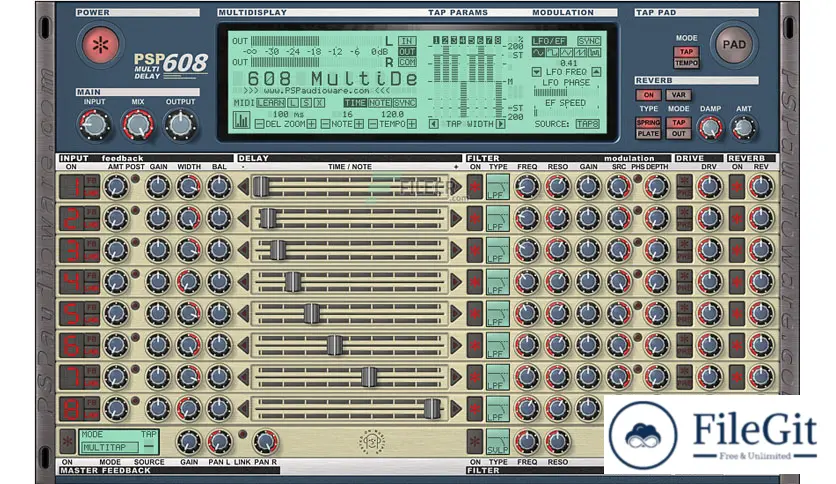This screenshot has height=484, width=836.
Task: Choose the triangle LFO waveform
Action: [566, 53]
